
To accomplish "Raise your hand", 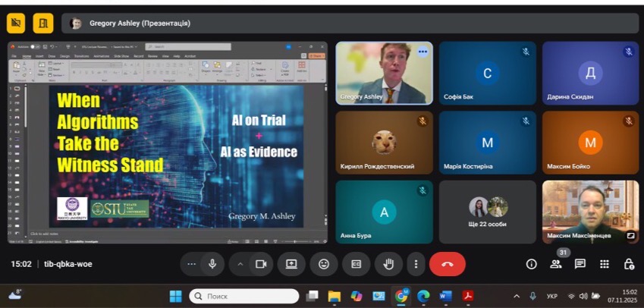I will [x=388, y=264].
